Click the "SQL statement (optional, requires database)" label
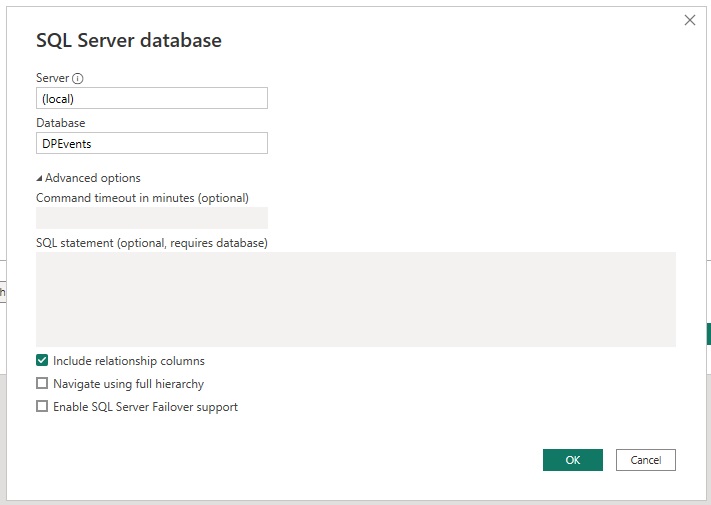 [x=152, y=243]
